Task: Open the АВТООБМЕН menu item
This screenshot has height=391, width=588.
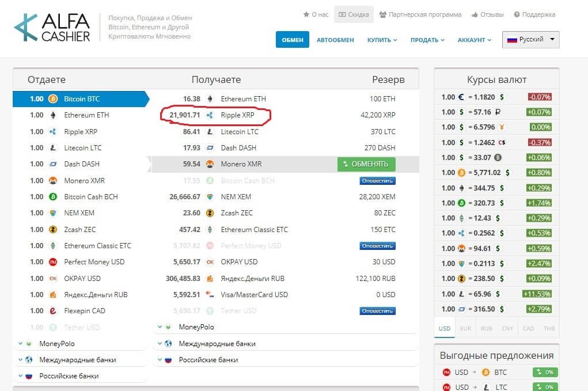Action: pos(335,40)
